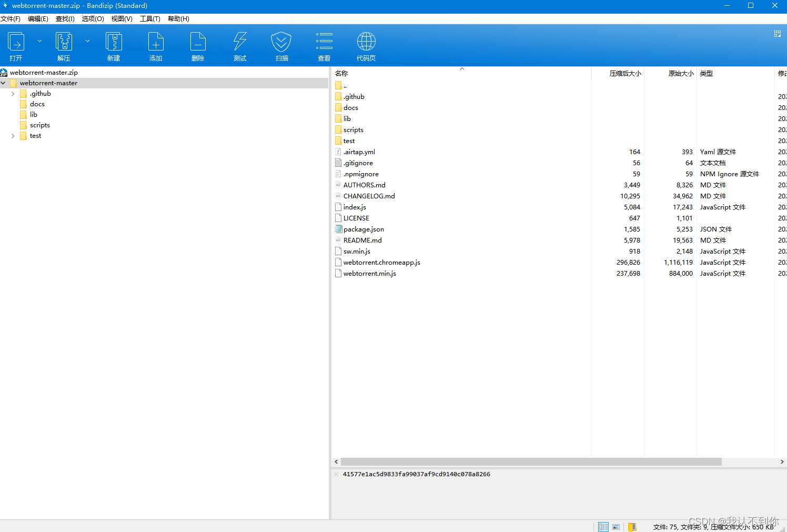Select the AUTHORS.md file row
Viewport: 787px width, 532px height.
tap(559, 185)
